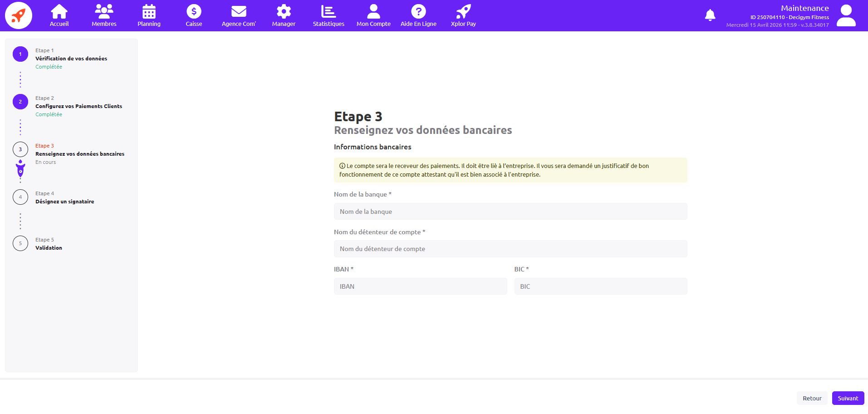Click the date and version text in header
The width and height of the screenshot is (868, 414).
777,25
